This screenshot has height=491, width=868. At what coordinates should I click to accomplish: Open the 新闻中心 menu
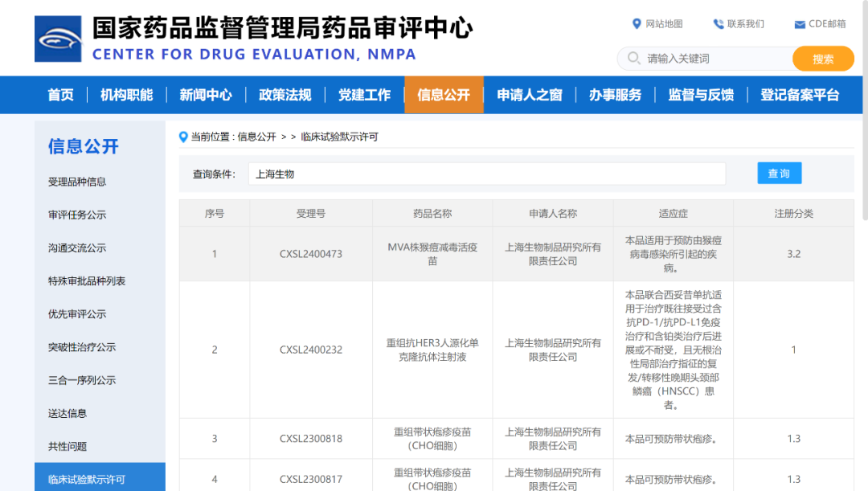[206, 94]
